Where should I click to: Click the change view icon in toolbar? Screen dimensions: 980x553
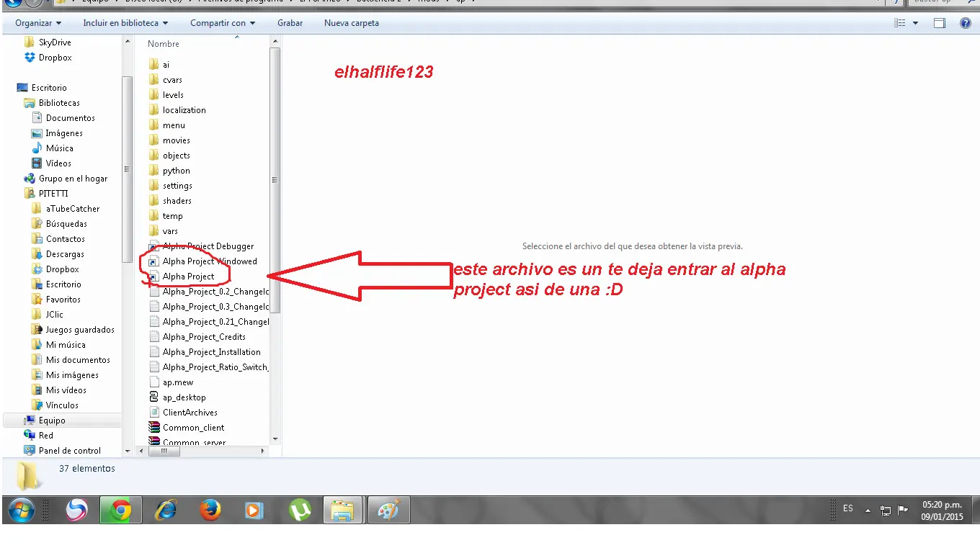(x=900, y=23)
